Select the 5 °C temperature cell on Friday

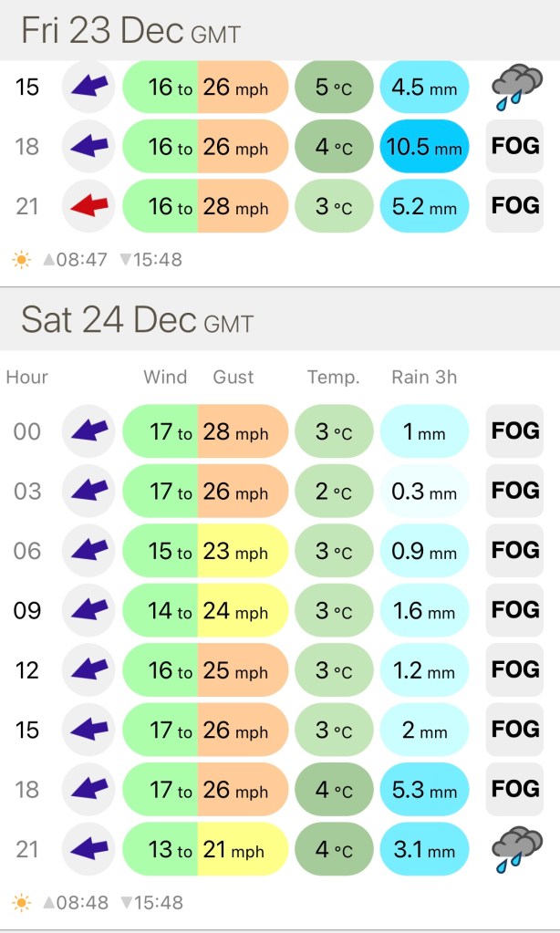pyautogui.click(x=334, y=87)
